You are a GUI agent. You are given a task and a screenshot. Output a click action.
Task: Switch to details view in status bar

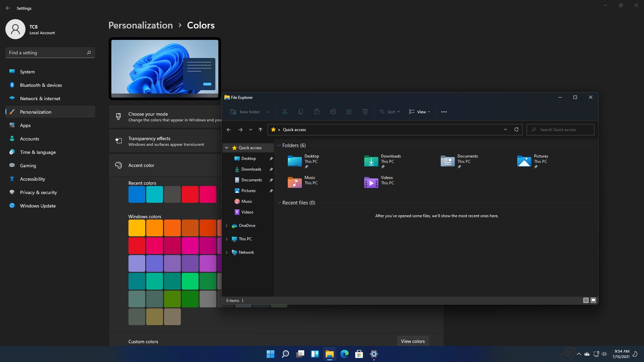(586, 300)
